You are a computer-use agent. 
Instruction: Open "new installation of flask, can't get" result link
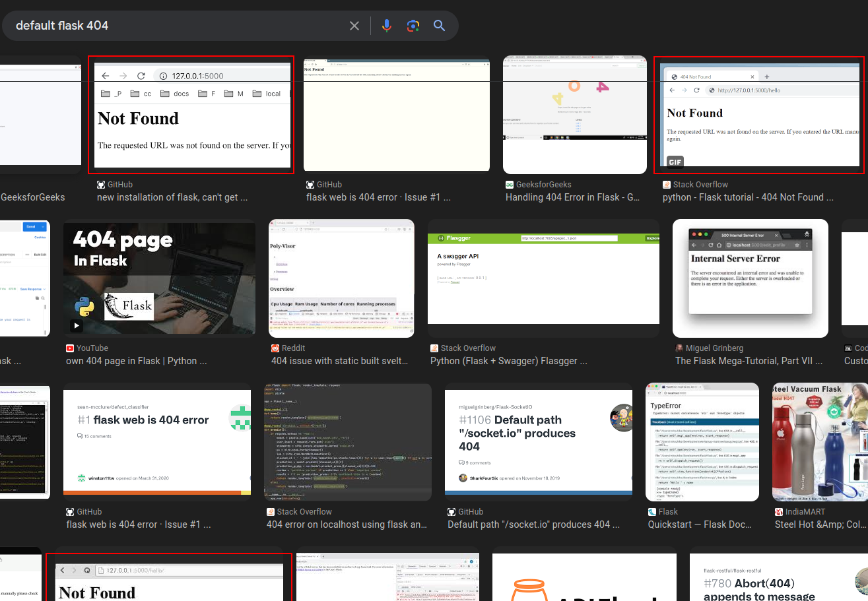click(x=172, y=197)
